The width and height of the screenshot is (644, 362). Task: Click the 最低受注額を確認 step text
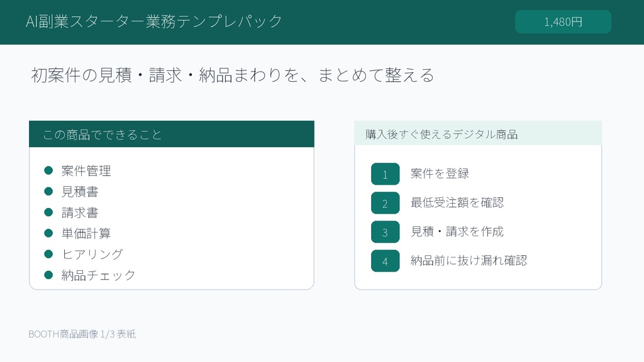pos(457,202)
